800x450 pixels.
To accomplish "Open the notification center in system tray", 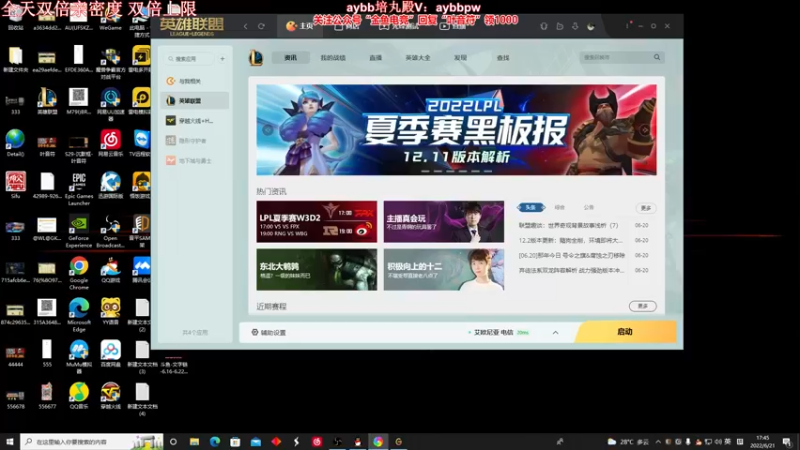I will [788, 441].
